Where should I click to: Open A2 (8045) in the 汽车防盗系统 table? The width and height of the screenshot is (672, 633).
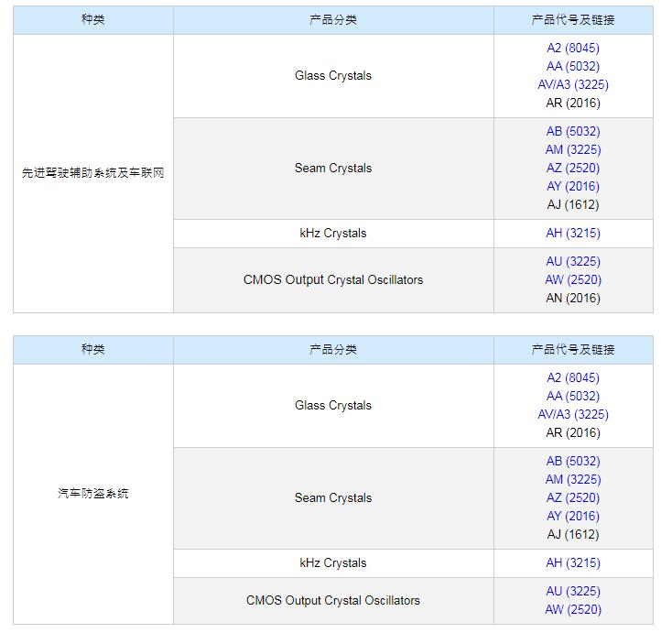pyautogui.click(x=573, y=377)
